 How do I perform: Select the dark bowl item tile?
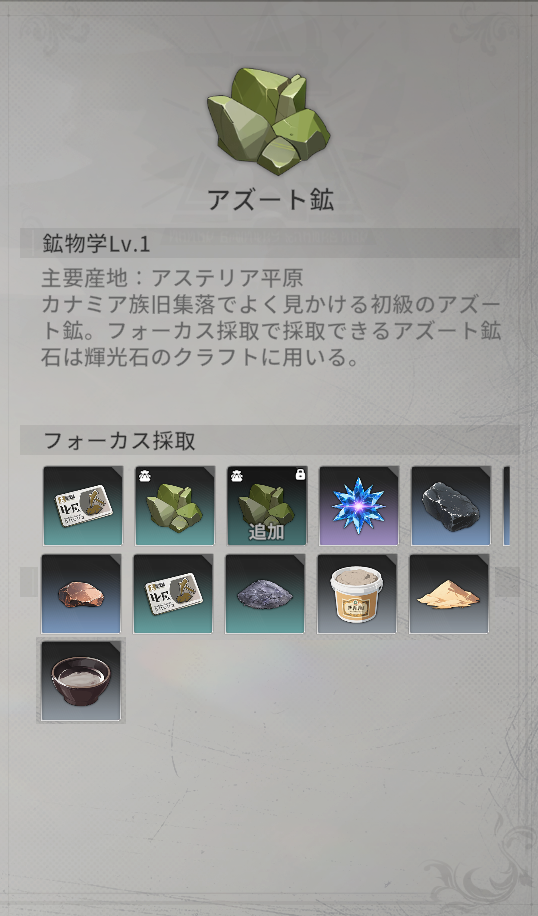81,681
